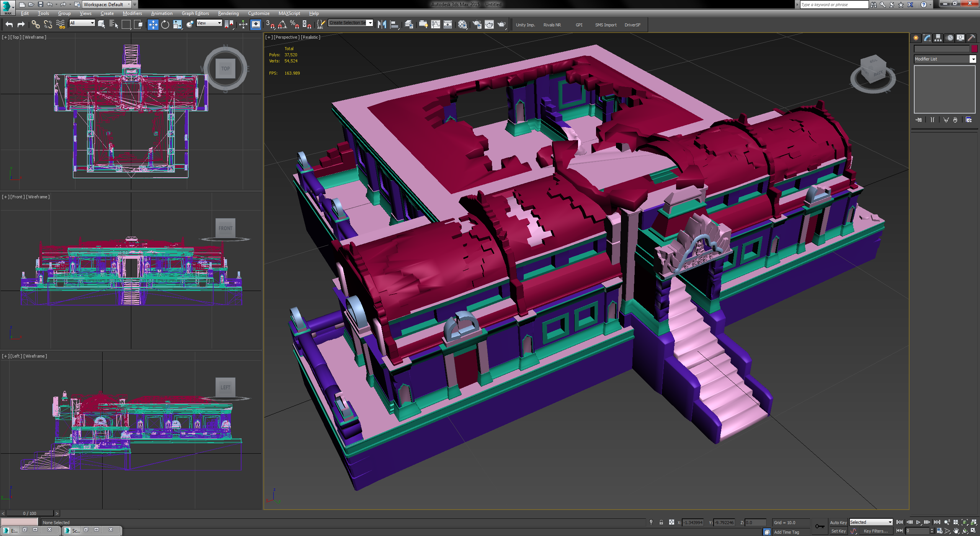The height and width of the screenshot is (536, 980).
Task: Activate the Select and Rotate tool
Action: coord(165,25)
